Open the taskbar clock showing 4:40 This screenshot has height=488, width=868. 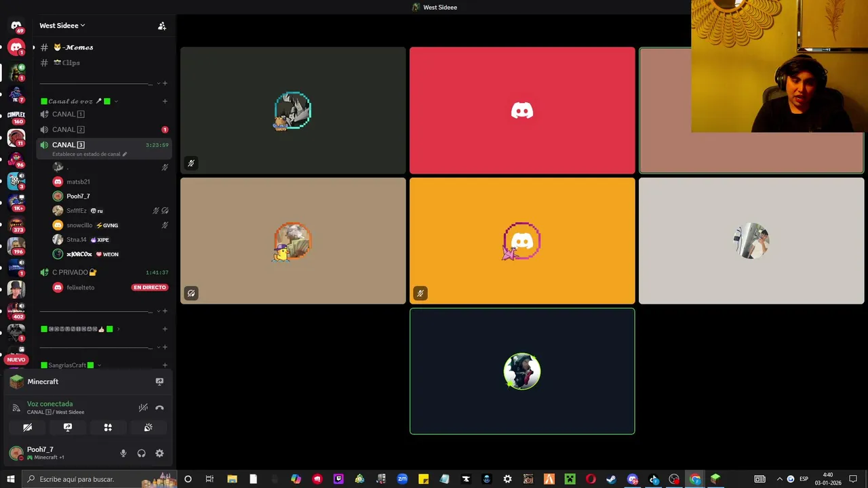[x=828, y=479]
